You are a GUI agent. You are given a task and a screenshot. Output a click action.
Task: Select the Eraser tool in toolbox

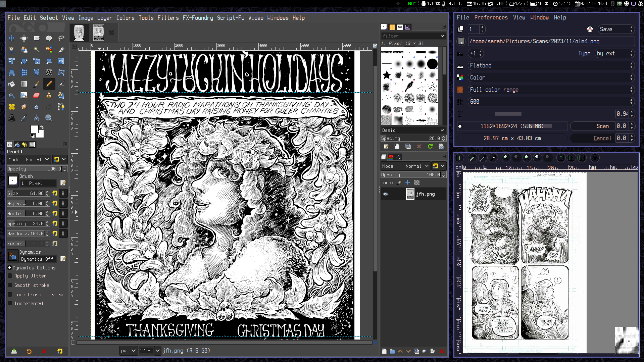point(37,95)
